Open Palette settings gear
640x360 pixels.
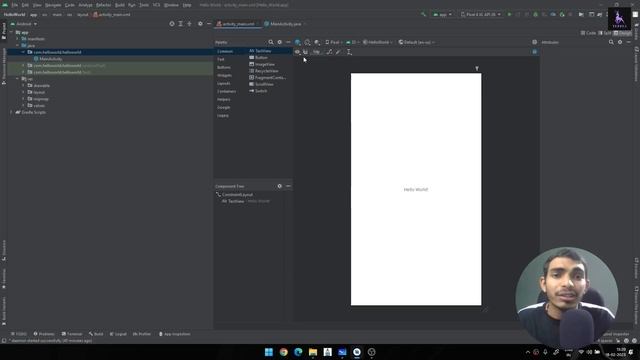[280, 42]
